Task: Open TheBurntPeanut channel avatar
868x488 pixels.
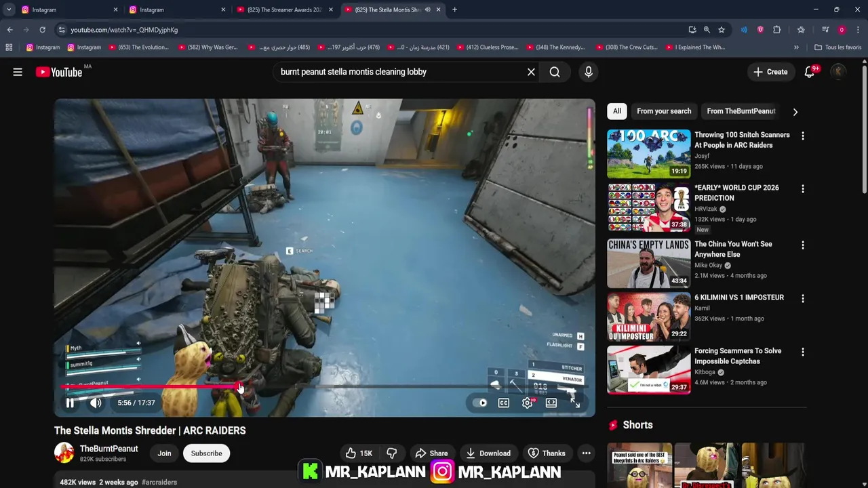Action: click(x=64, y=453)
